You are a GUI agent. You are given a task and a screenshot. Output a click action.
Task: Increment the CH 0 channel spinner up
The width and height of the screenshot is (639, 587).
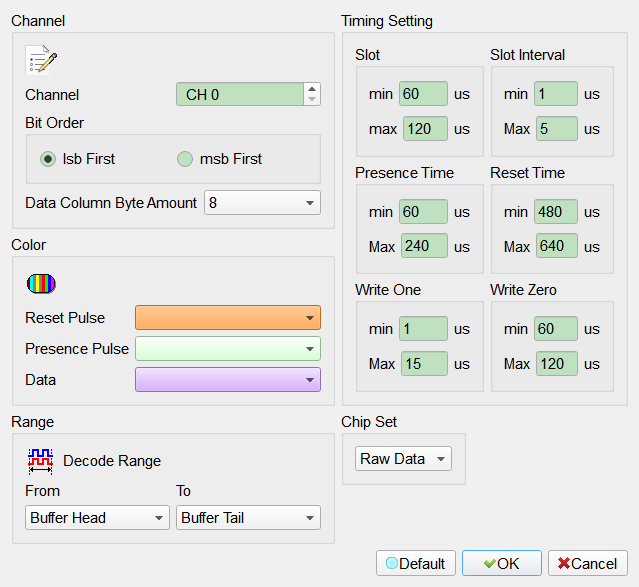312,89
